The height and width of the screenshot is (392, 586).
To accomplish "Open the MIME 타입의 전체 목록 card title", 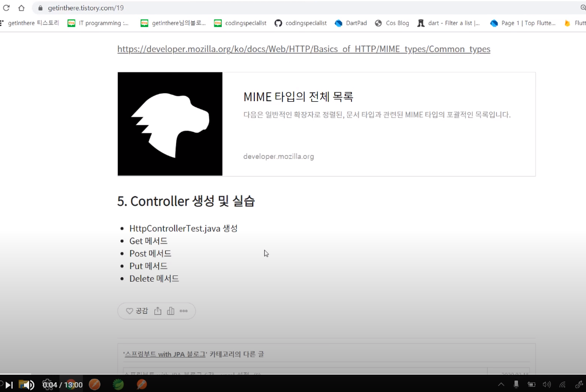I will pos(298,97).
